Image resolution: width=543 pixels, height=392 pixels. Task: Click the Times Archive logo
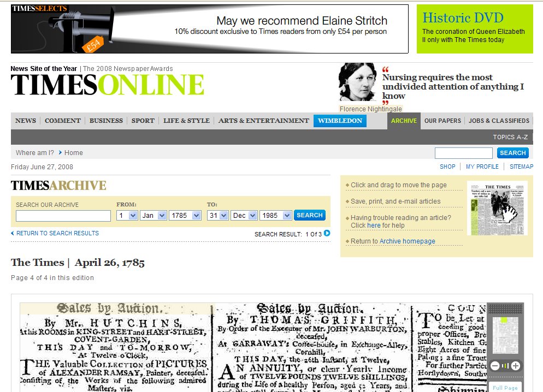(58, 186)
